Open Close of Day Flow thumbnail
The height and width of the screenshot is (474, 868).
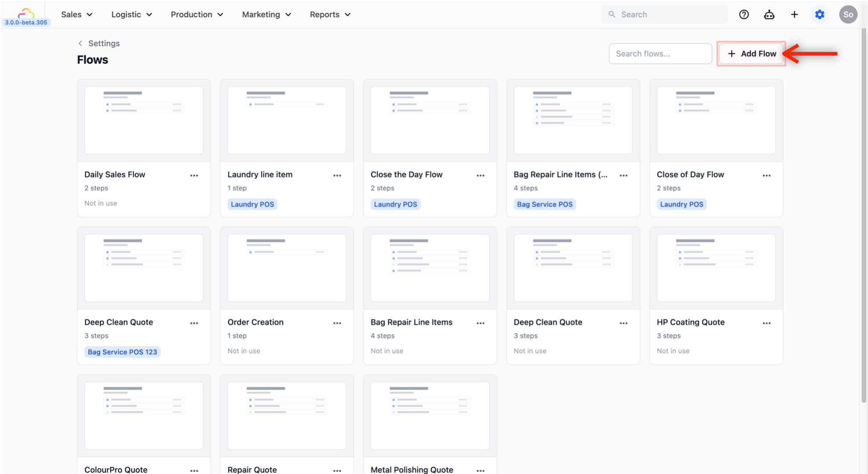click(x=716, y=120)
